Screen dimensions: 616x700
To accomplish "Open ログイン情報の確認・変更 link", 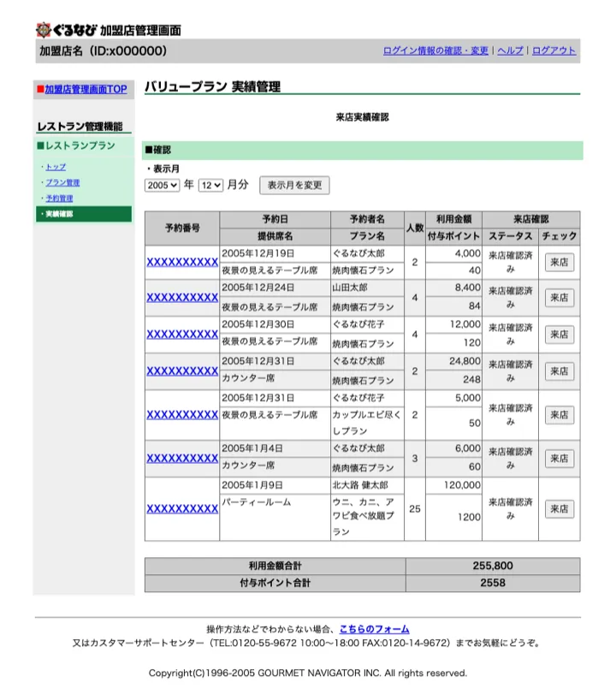I will click(x=435, y=50).
